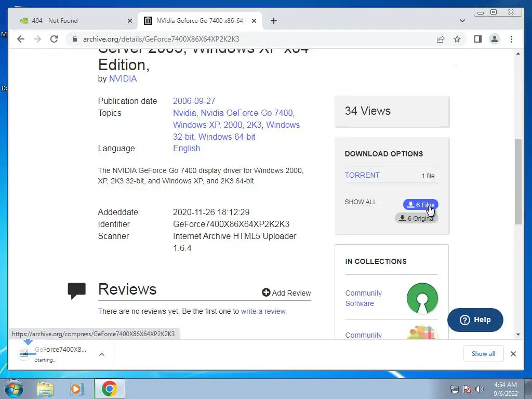Click the address bar URL
Screen dimensions: 532x399
tap(161, 39)
